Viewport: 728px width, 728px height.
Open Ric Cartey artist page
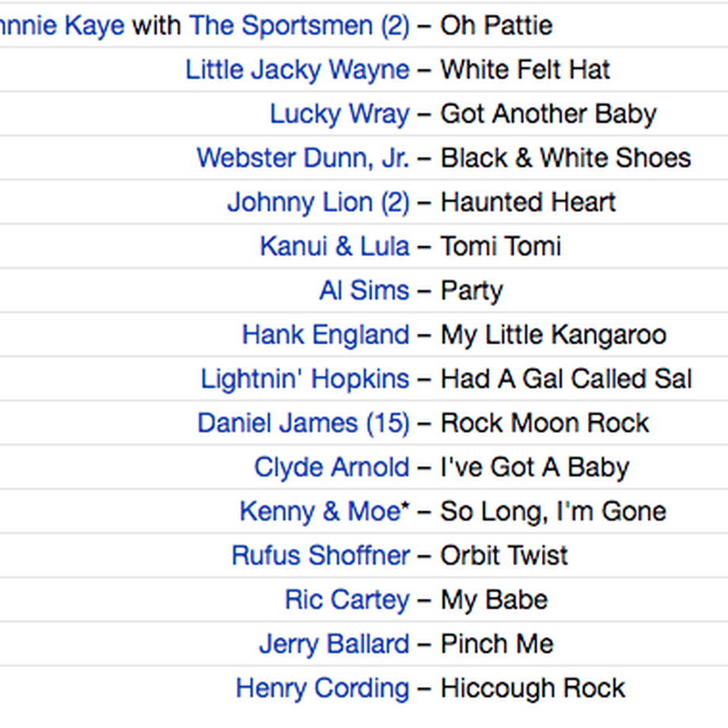[x=347, y=600]
